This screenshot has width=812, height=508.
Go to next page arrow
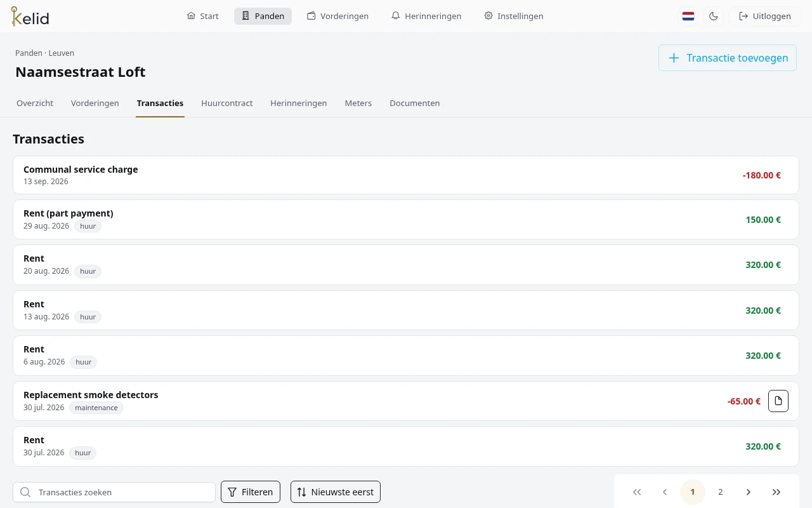coord(749,492)
